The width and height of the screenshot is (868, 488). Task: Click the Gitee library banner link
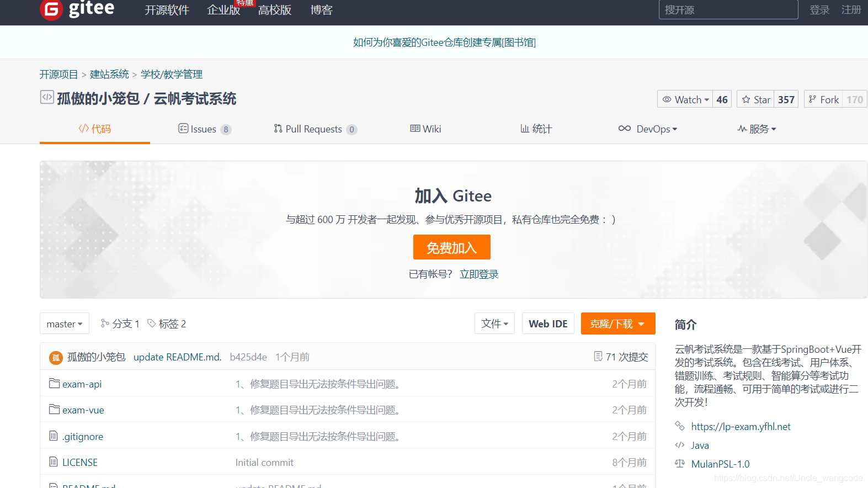(x=445, y=43)
